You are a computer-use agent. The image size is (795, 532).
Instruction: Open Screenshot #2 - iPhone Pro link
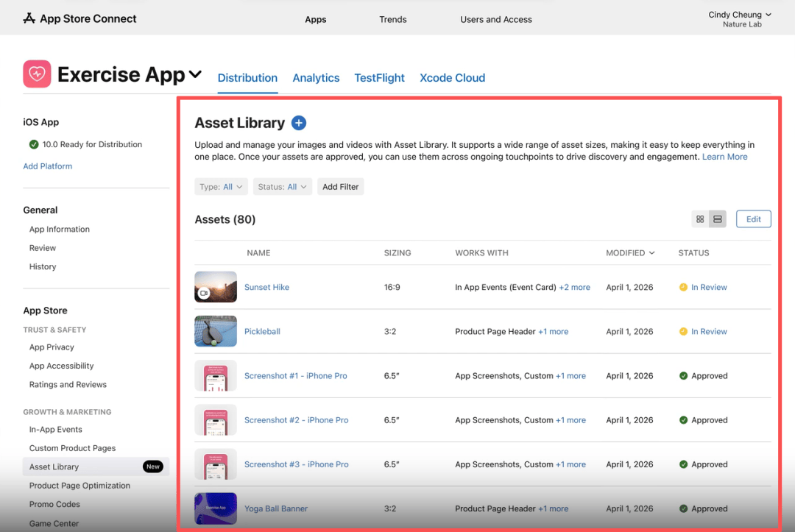pyautogui.click(x=296, y=420)
